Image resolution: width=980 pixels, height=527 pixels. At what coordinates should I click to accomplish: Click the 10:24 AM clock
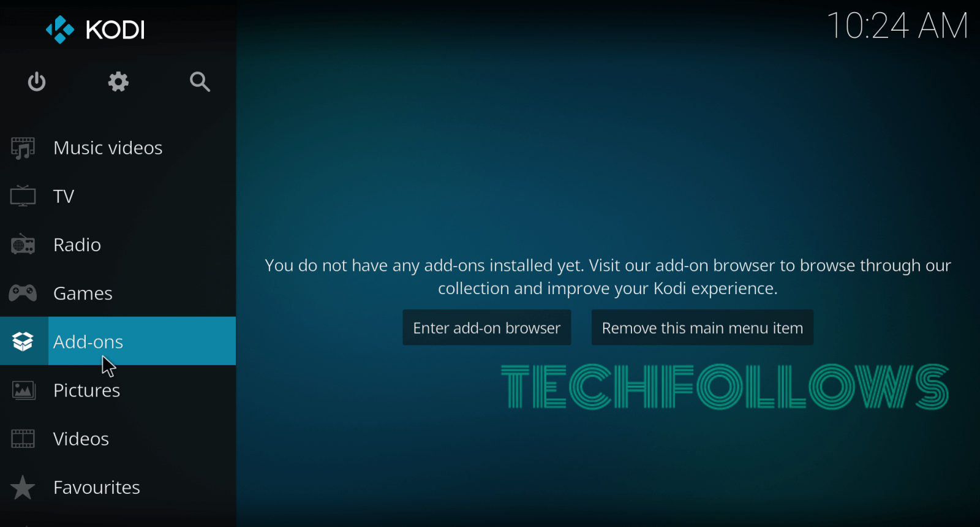point(897,26)
